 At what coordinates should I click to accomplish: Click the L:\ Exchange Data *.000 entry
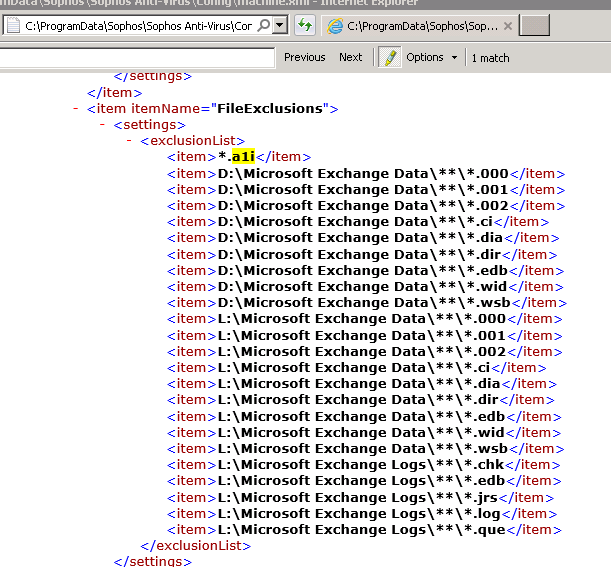[x=364, y=319]
